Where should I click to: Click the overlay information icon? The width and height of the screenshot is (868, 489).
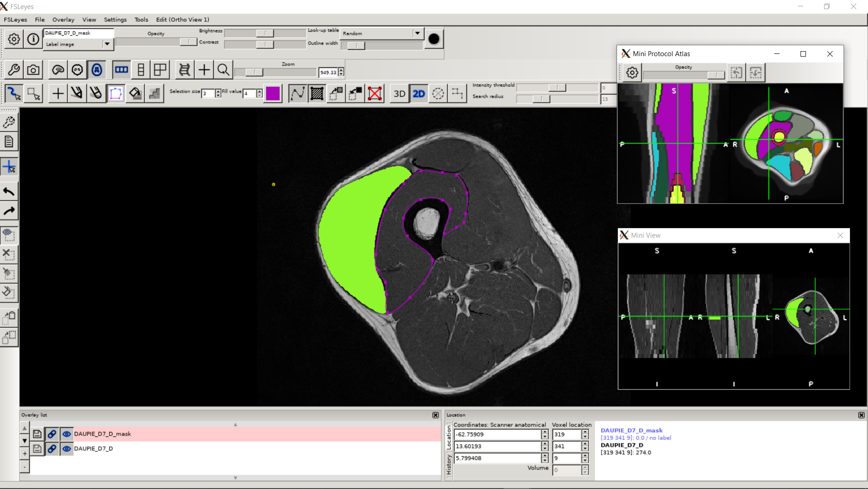point(33,39)
